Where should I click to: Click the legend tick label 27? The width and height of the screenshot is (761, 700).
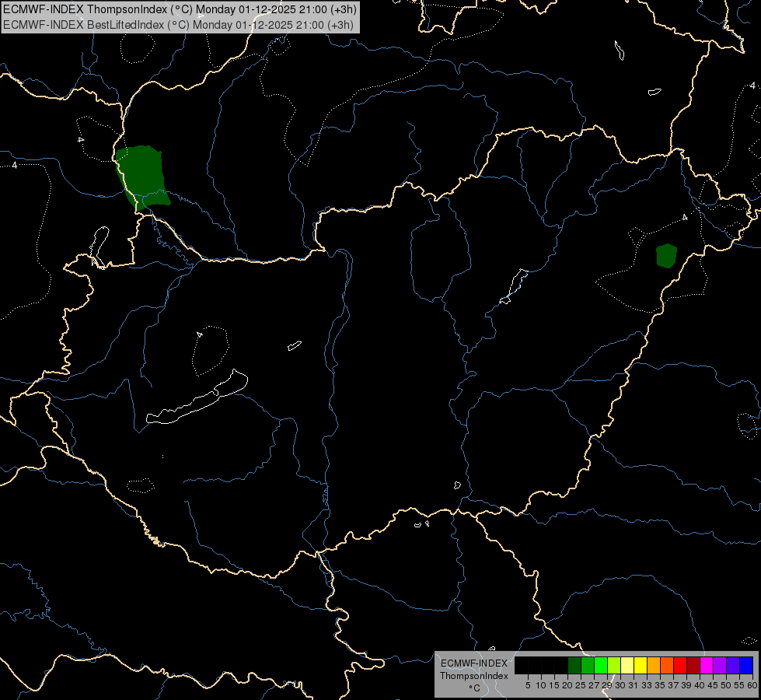594,685
